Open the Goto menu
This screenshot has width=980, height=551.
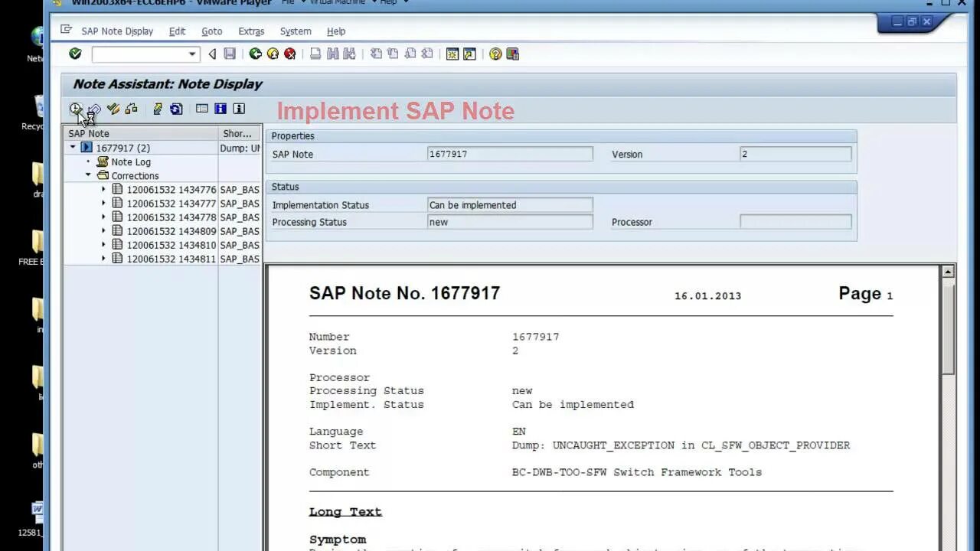click(x=212, y=31)
